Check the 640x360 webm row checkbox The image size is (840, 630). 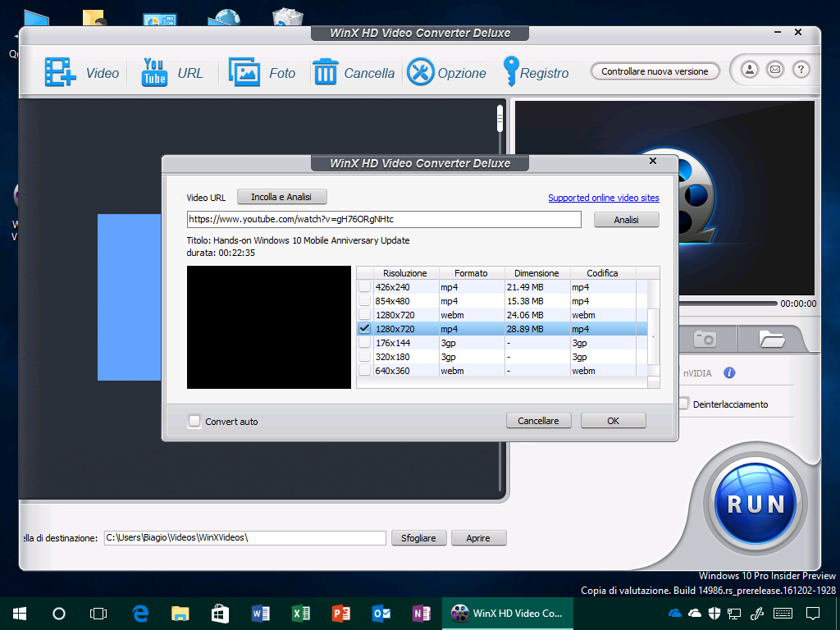click(x=365, y=370)
